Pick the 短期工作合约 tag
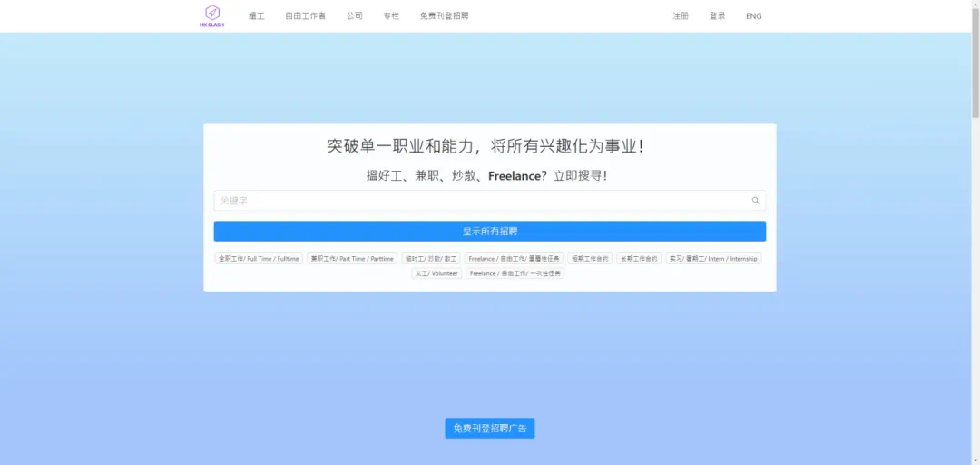980x465 pixels. (590, 259)
